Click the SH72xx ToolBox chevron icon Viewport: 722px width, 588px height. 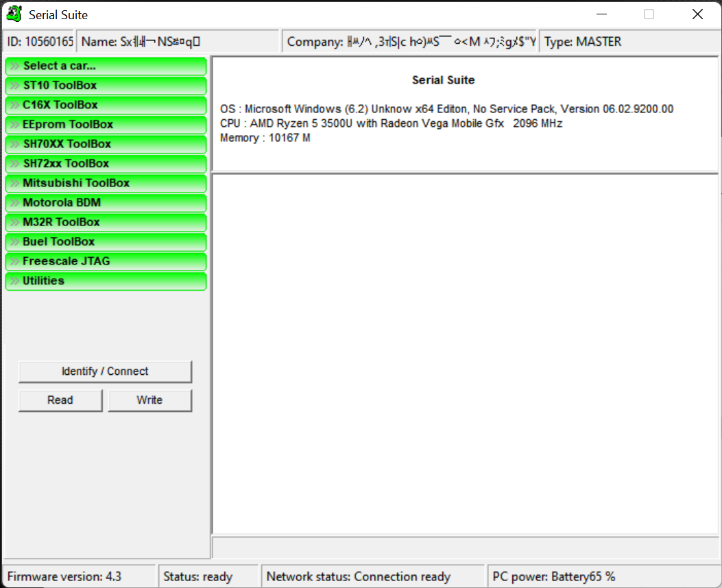click(14, 164)
